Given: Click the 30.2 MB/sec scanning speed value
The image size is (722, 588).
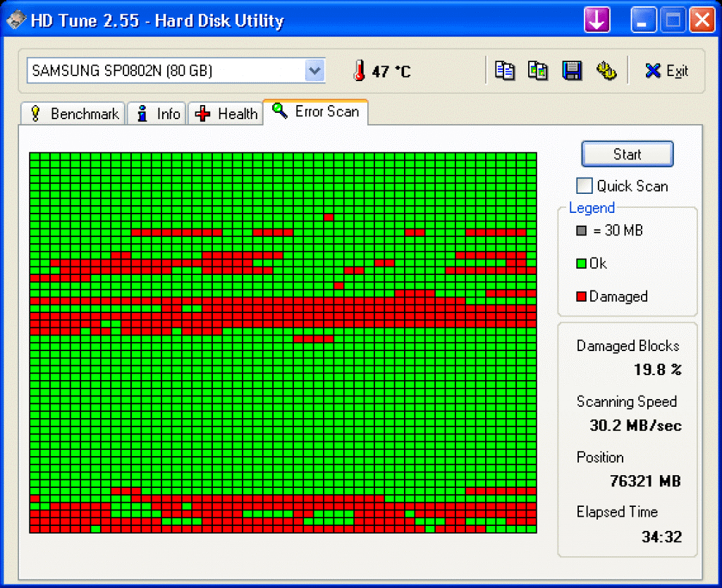Looking at the screenshot, I should pyautogui.click(x=635, y=425).
